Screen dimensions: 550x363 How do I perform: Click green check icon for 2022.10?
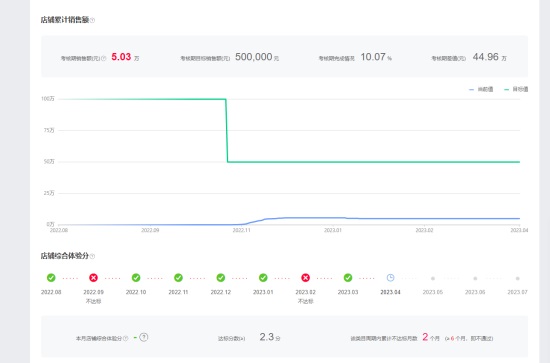coord(136,278)
